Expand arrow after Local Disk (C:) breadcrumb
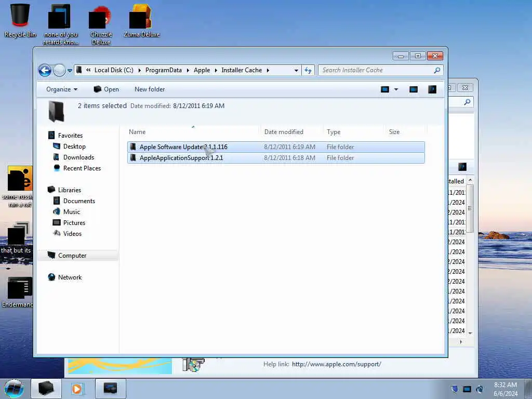532x399 pixels. (x=139, y=70)
